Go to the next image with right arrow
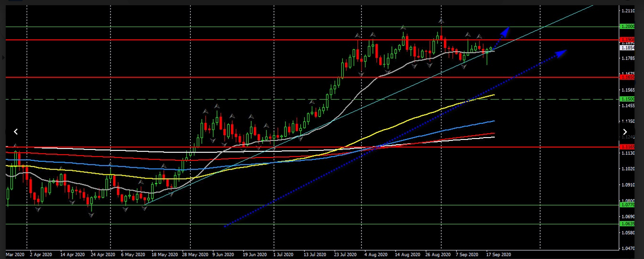This screenshot has width=644, height=259. [x=625, y=132]
